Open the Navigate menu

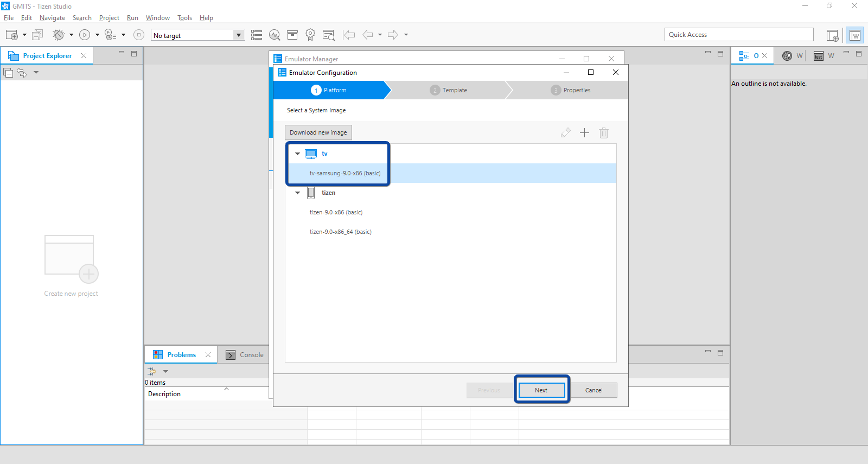[52, 18]
